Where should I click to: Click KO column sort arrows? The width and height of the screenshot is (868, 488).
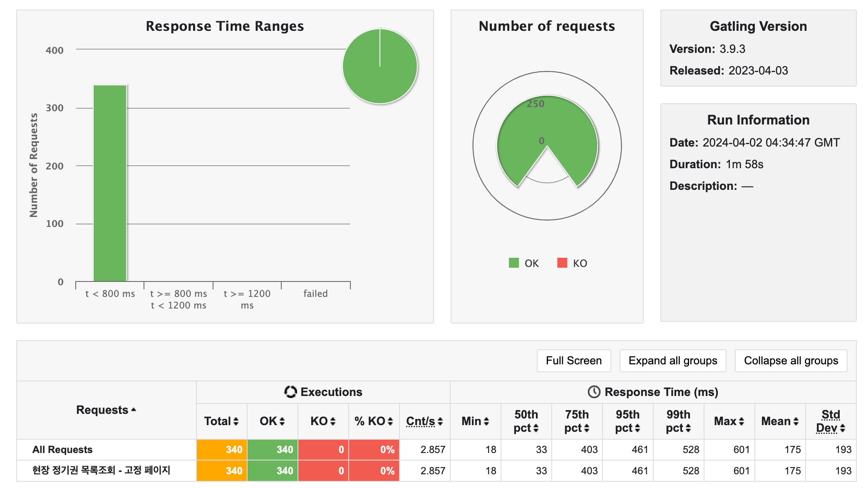pyautogui.click(x=333, y=421)
